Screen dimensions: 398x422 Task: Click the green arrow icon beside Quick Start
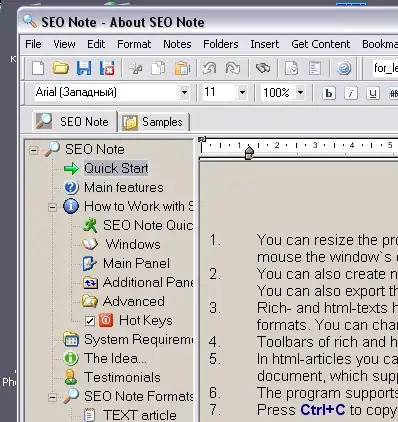point(71,169)
